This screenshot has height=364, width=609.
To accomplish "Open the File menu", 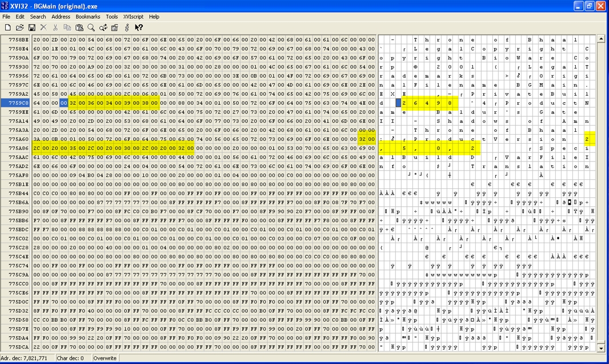I will [6, 17].
